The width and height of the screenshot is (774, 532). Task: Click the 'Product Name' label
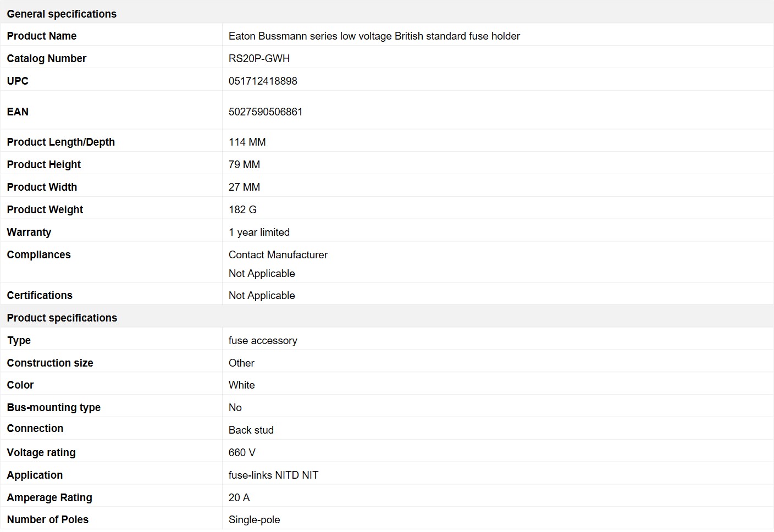tap(42, 36)
